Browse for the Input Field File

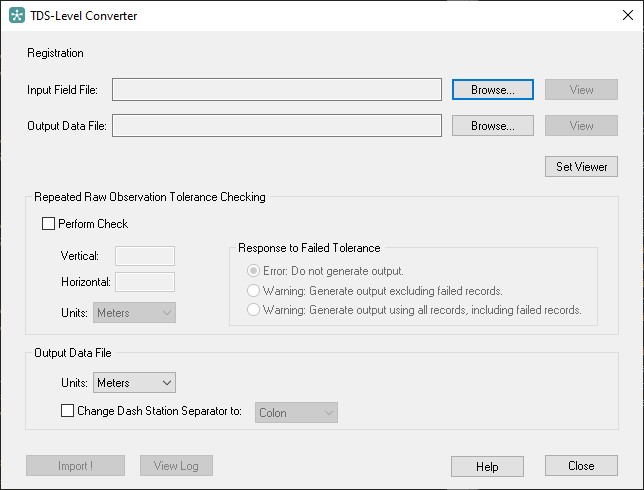(493, 90)
